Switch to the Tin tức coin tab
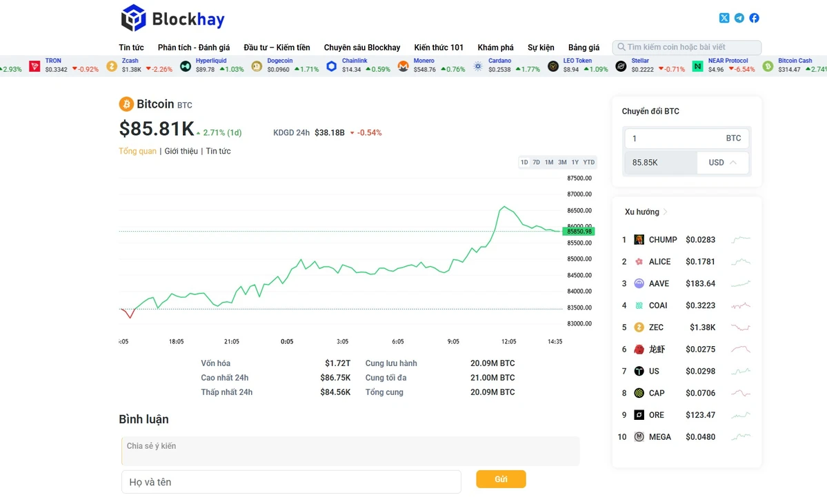 (x=219, y=151)
